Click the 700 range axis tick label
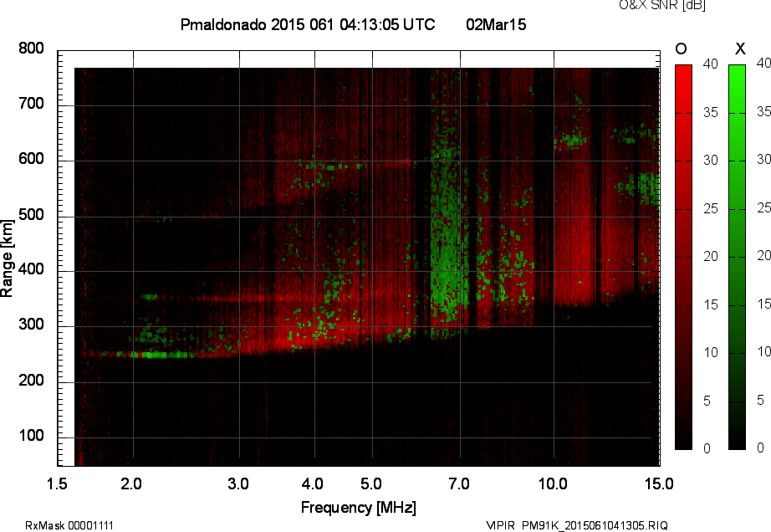The width and height of the screenshot is (771, 532). 31,104
